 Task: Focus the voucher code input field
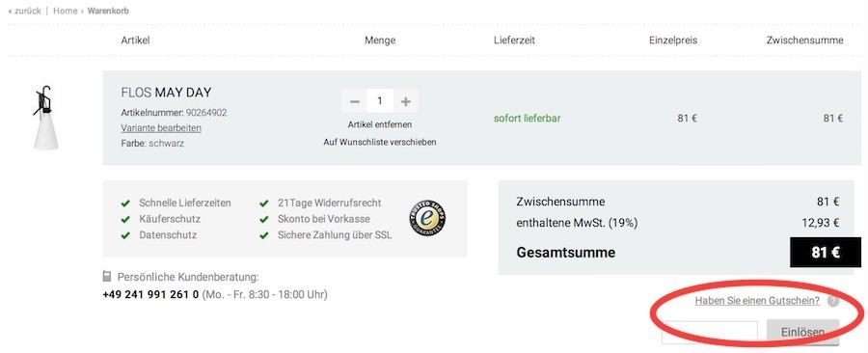710,333
